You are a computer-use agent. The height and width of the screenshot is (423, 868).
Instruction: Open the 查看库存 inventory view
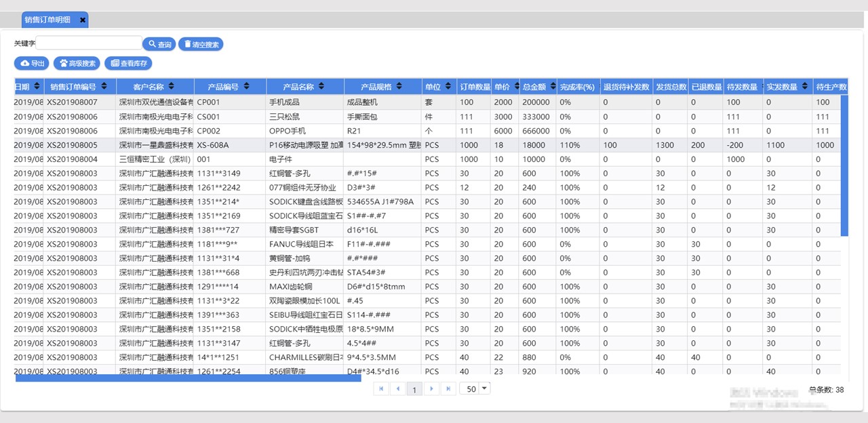pyautogui.click(x=130, y=63)
